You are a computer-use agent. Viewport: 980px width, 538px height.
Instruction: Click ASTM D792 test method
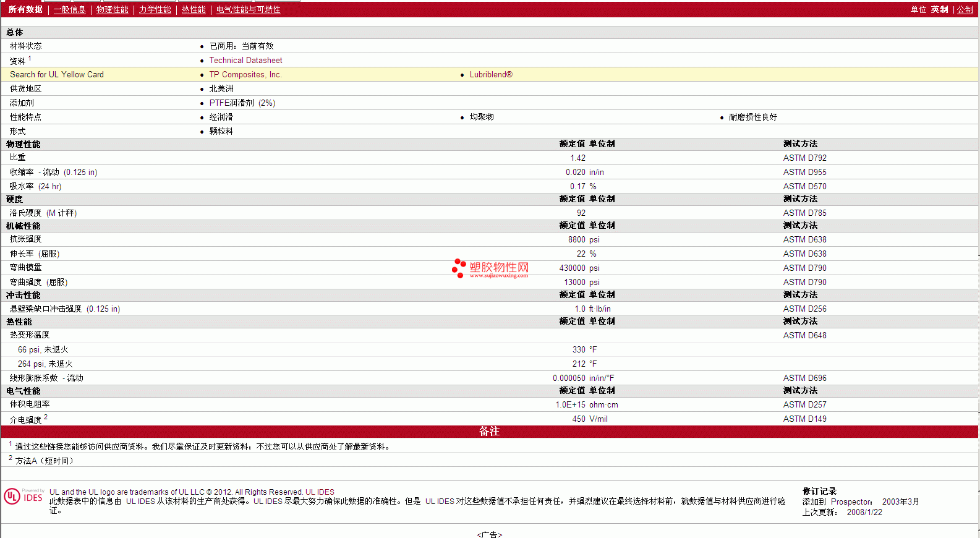tap(804, 158)
